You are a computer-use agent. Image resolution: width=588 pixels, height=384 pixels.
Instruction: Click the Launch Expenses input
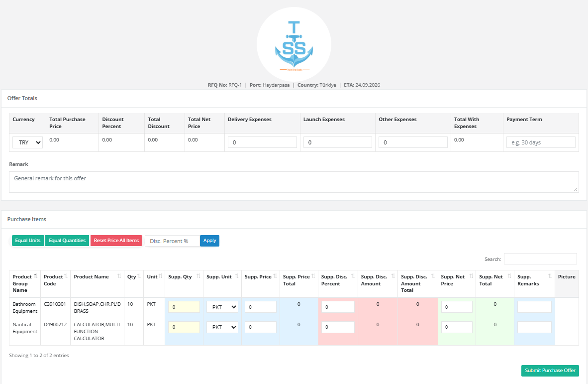(337, 142)
